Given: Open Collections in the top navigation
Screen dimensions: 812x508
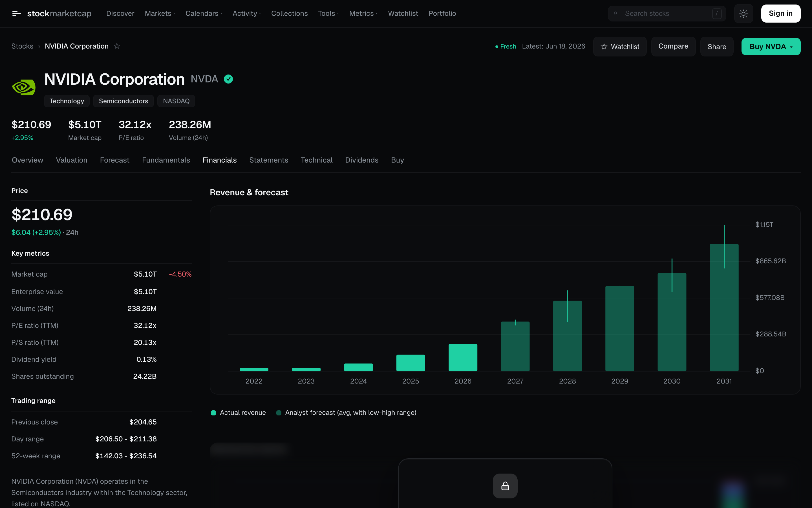Looking at the screenshot, I should click(289, 14).
